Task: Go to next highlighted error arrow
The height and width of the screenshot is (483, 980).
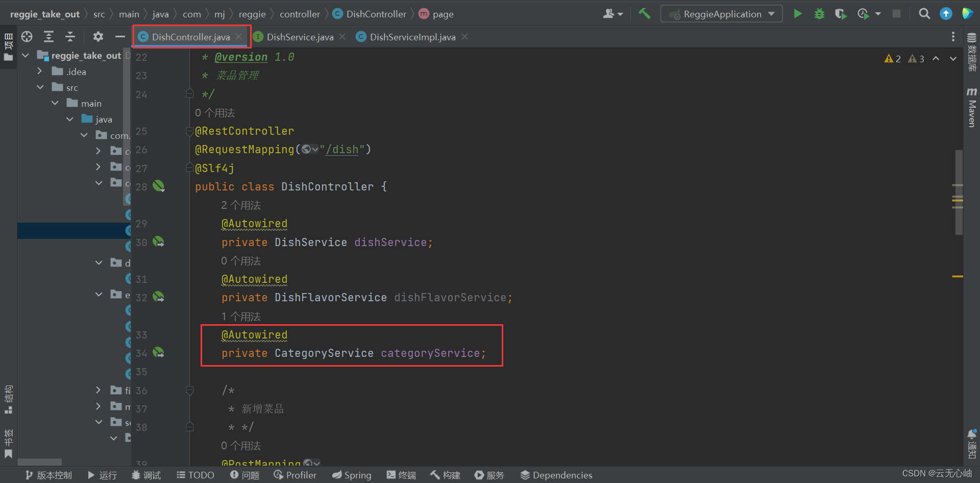Action: (953, 59)
